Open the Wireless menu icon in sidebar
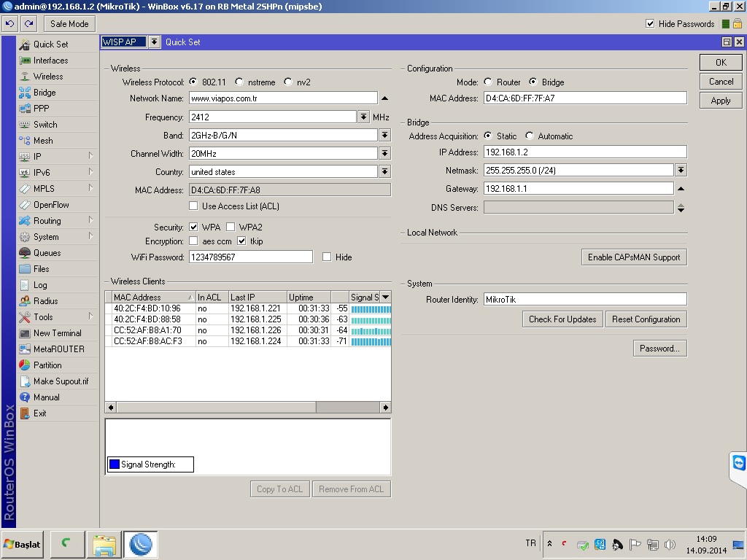The height and width of the screenshot is (560, 747). tap(25, 77)
